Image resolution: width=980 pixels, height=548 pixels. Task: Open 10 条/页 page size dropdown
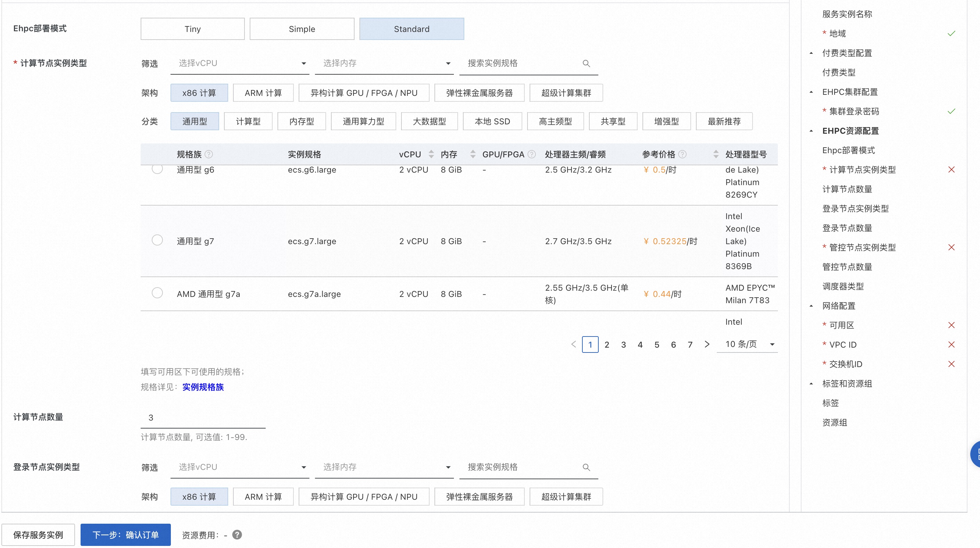pos(747,344)
